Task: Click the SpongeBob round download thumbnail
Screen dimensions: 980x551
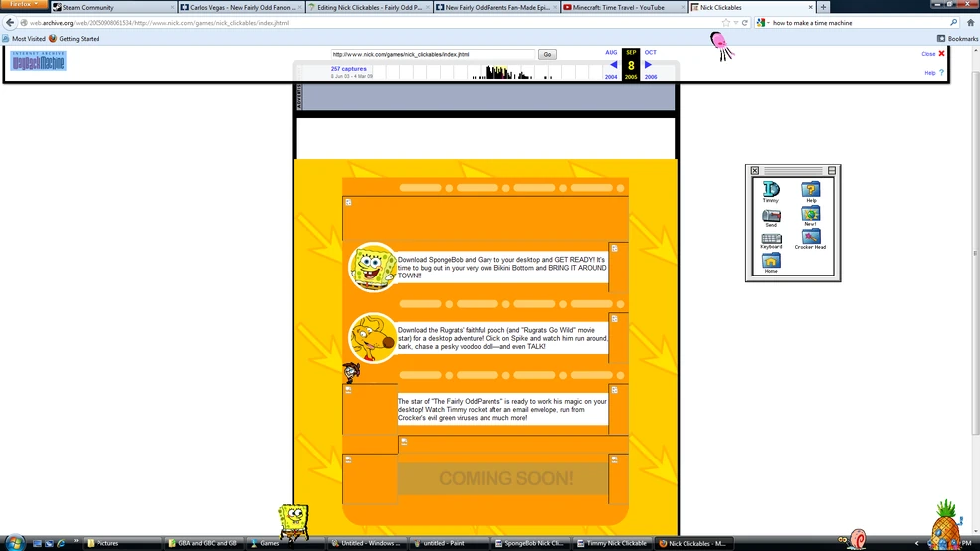Action: (x=372, y=268)
